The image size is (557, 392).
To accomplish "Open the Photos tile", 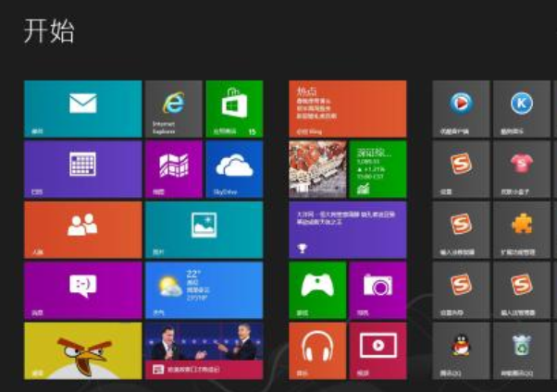I will tap(204, 229).
